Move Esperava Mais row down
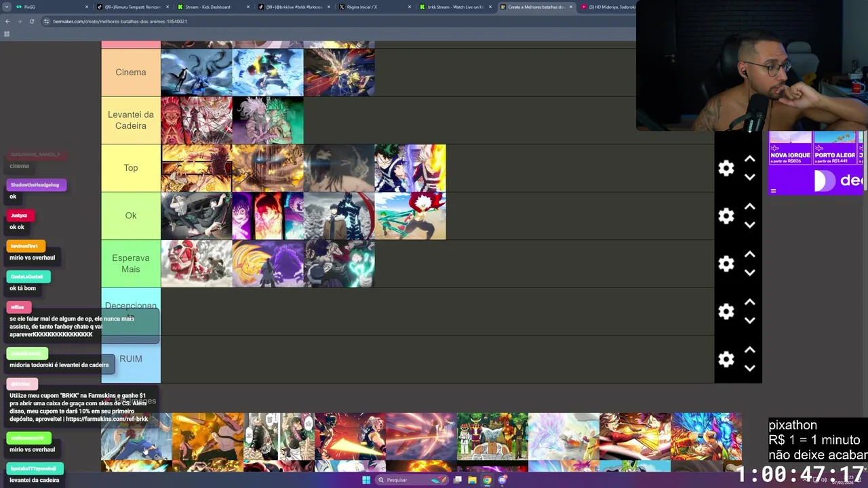The width and height of the screenshot is (868, 488). [749, 272]
